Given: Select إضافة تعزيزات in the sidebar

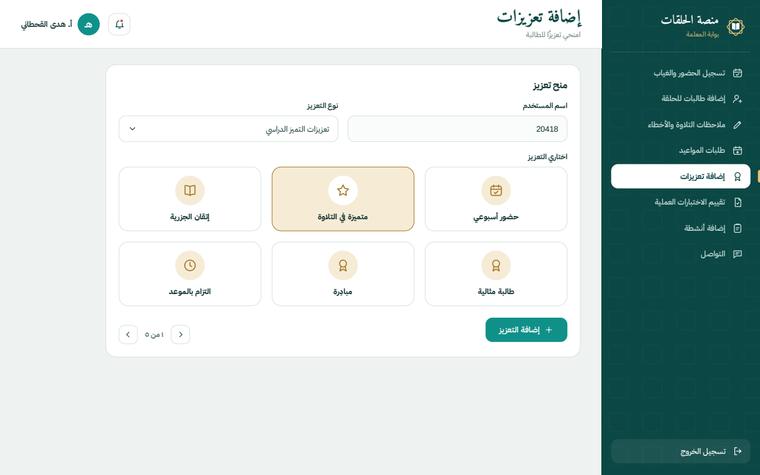Looking at the screenshot, I should point(681,176).
